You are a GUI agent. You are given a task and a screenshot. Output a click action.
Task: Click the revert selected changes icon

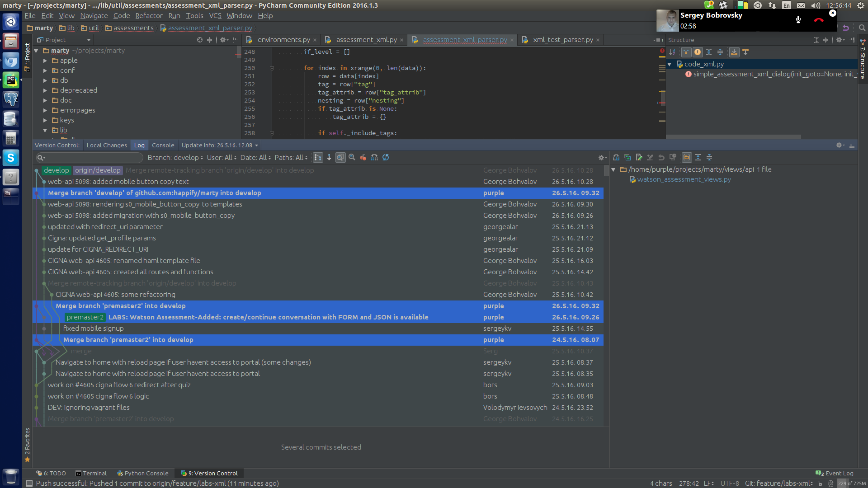[661, 157]
